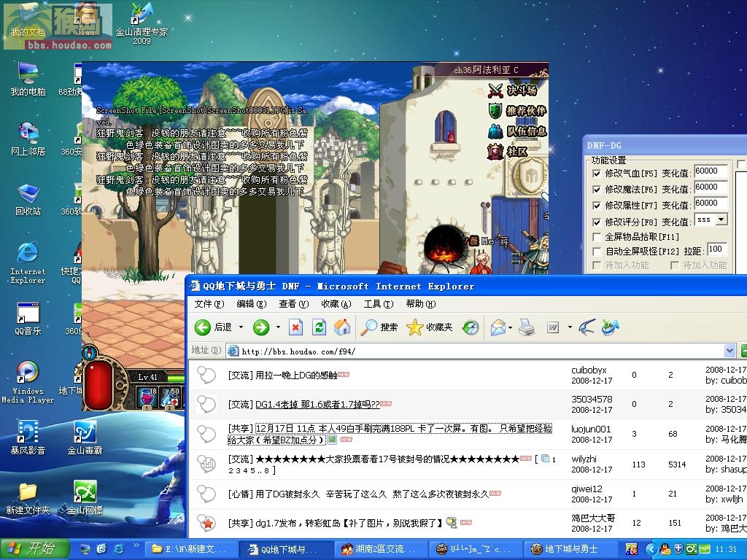Click the 气血 变化值 60000 field
Viewport: 747px width, 560px height.
pyautogui.click(x=711, y=171)
